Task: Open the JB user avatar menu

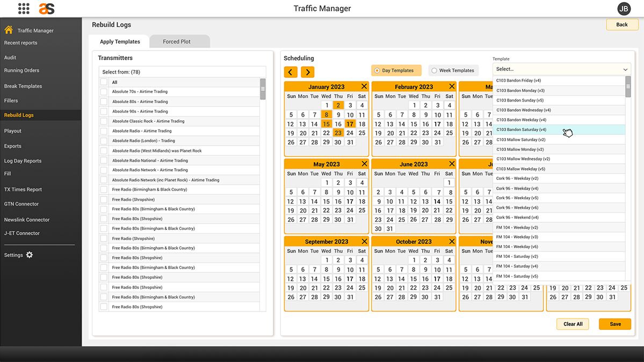Action: coord(624,9)
